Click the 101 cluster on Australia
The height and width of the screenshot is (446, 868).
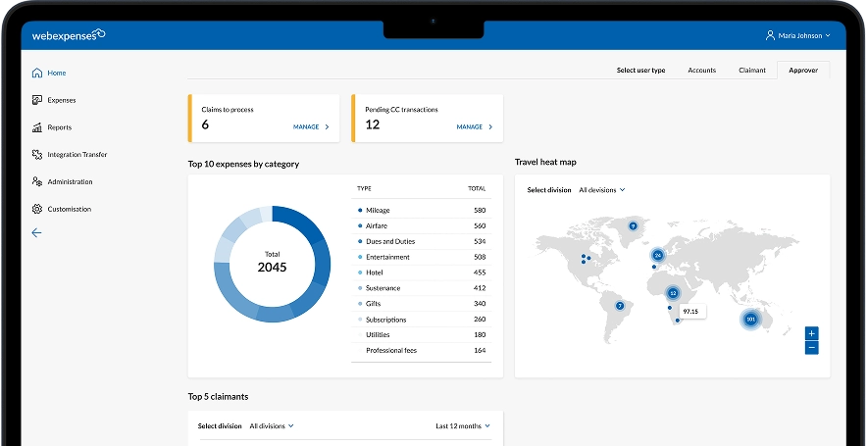pos(751,320)
